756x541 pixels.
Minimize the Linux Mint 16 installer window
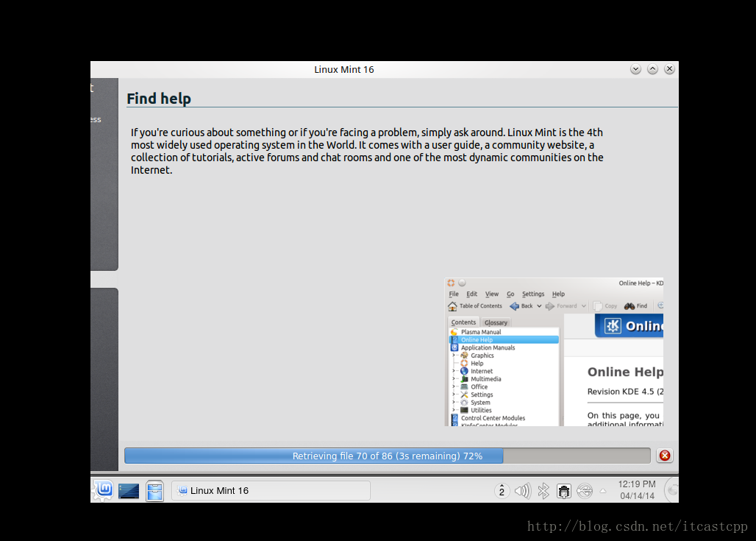coord(635,69)
